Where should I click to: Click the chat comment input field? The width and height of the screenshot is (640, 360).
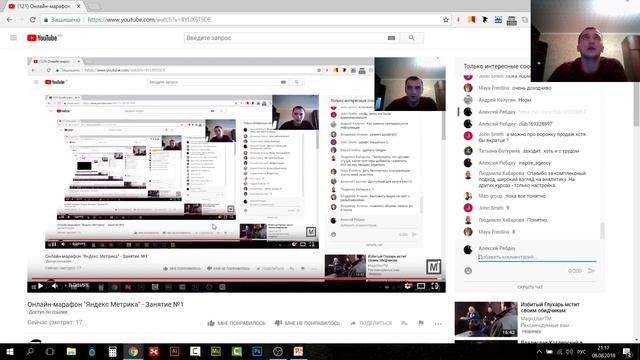[537, 257]
